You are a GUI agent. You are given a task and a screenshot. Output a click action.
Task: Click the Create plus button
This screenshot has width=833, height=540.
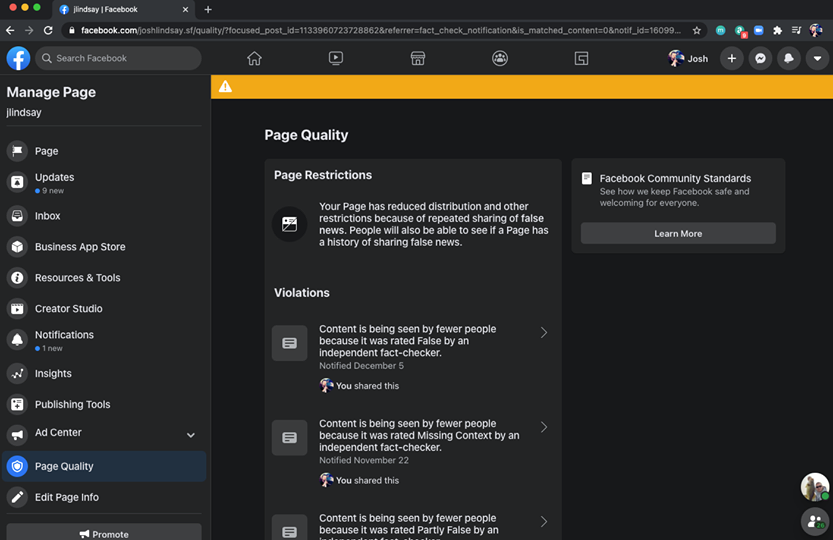[732, 58]
